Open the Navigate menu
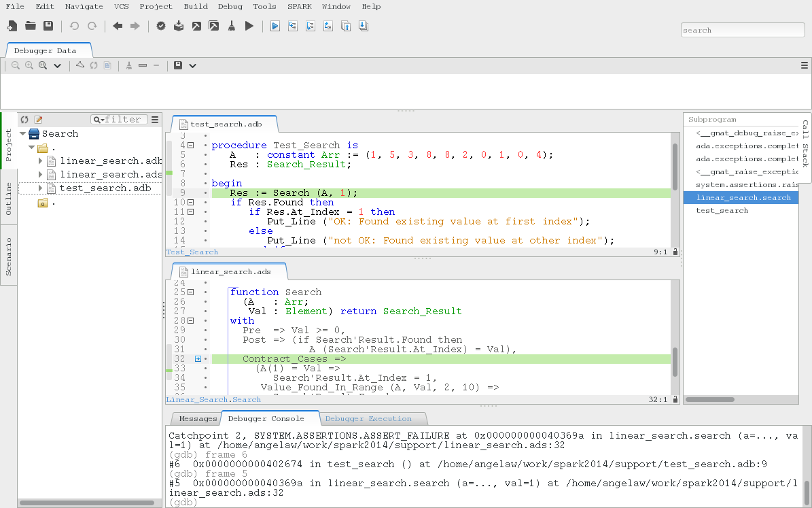 [84, 6]
